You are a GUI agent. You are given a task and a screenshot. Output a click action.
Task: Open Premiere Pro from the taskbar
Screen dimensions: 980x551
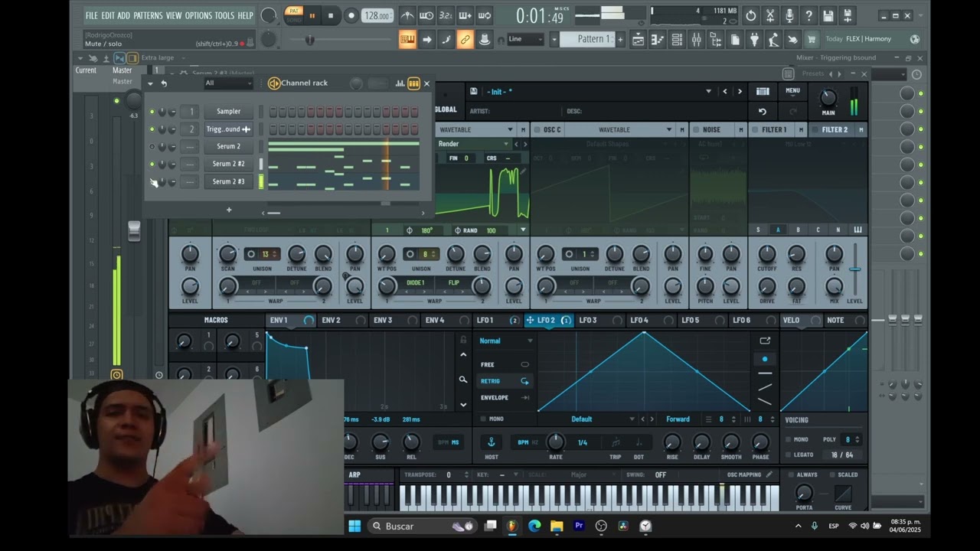tap(579, 526)
